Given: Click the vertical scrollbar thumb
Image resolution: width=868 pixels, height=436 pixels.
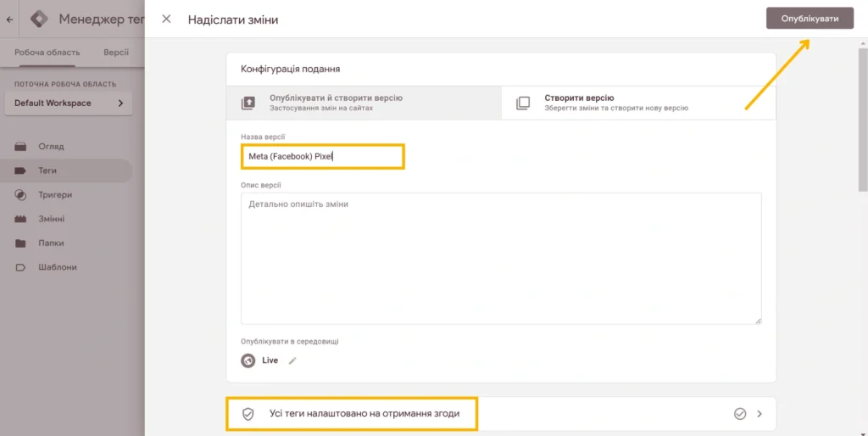Looking at the screenshot, I should (863, 120).
